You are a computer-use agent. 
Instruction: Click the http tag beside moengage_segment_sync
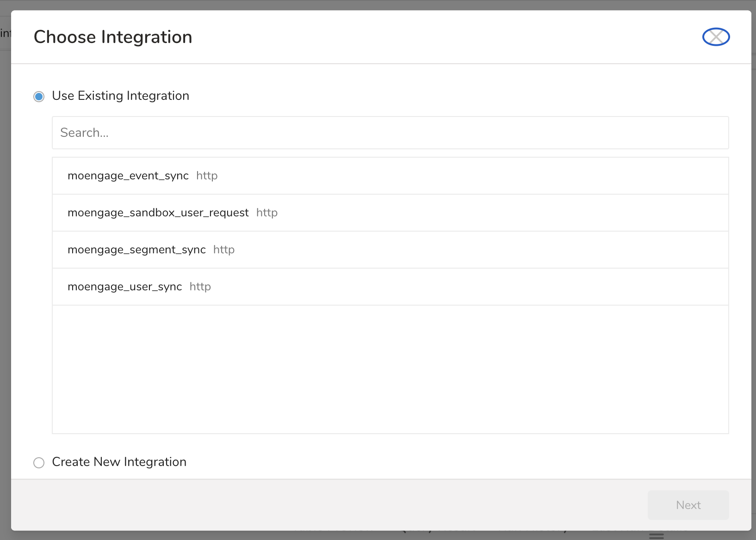223,250
